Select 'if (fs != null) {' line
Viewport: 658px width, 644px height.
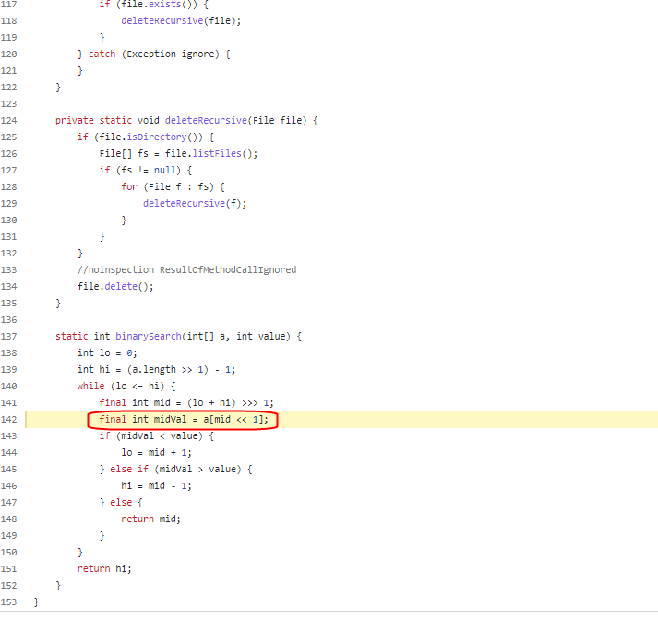click(146, 171)
